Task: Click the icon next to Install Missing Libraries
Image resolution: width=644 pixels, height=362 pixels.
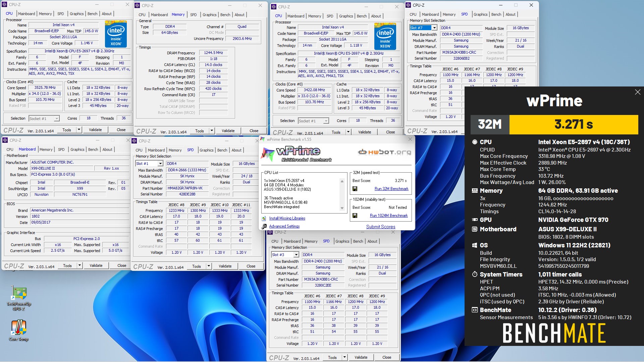Action: point(264,218)
